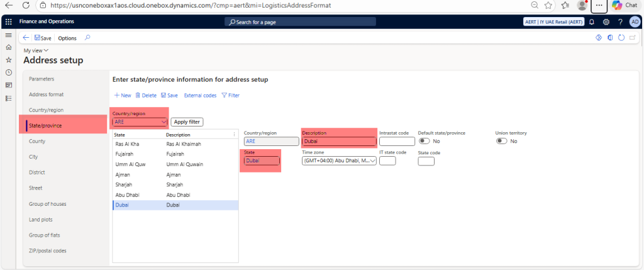644x270 pixels.
Task: Open the settings gear icon
Action: click(606, 21)
